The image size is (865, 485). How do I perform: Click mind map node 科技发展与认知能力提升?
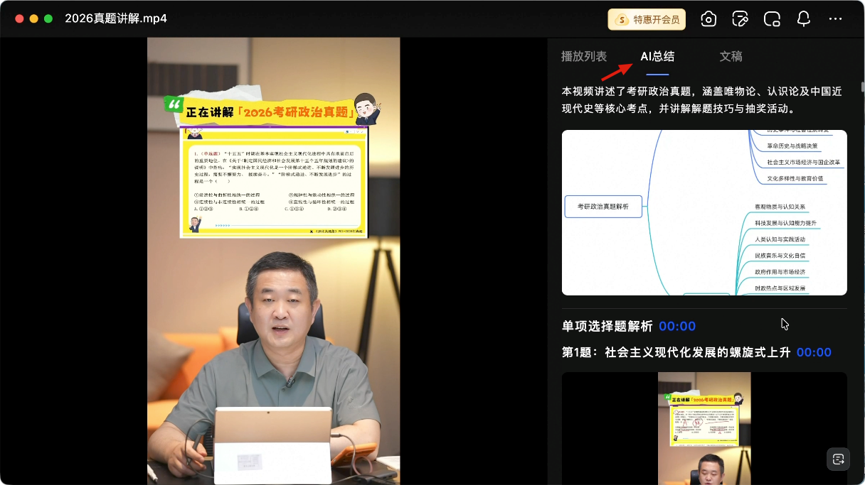point(785,223)
